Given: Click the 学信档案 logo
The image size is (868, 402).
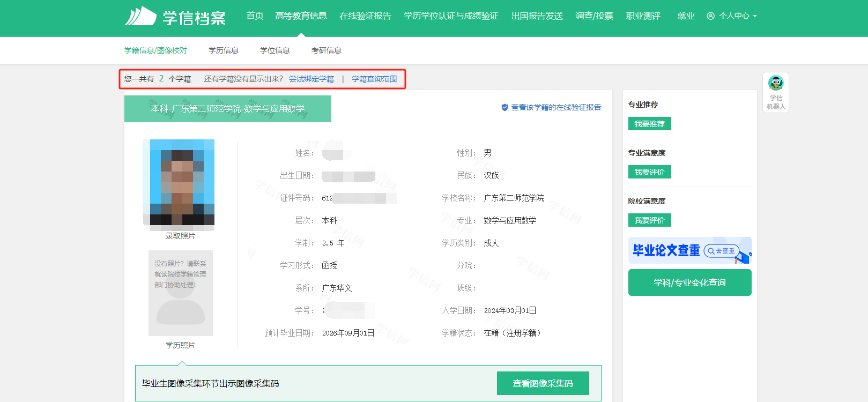Looking at the screenshot, I should point(175,16).
